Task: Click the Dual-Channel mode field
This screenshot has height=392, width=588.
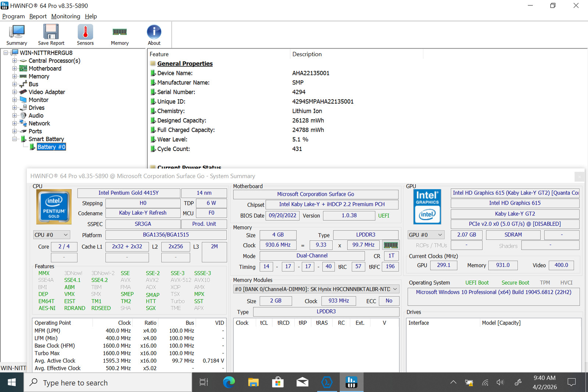Action: point(312,256)
